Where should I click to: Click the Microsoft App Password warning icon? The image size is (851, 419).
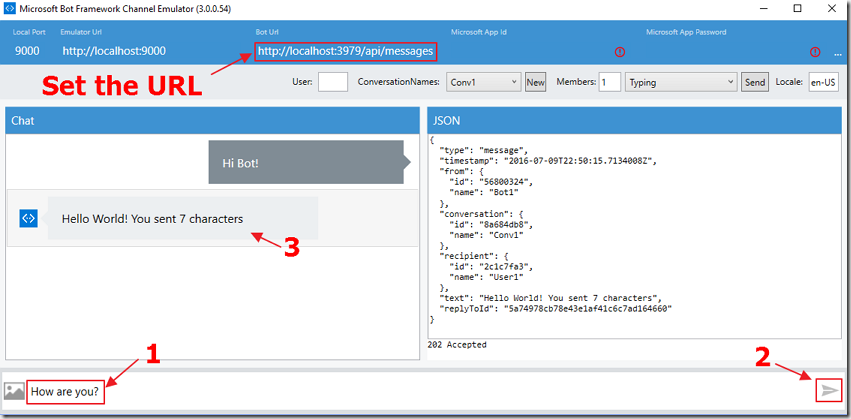click(x=815, y=52)
